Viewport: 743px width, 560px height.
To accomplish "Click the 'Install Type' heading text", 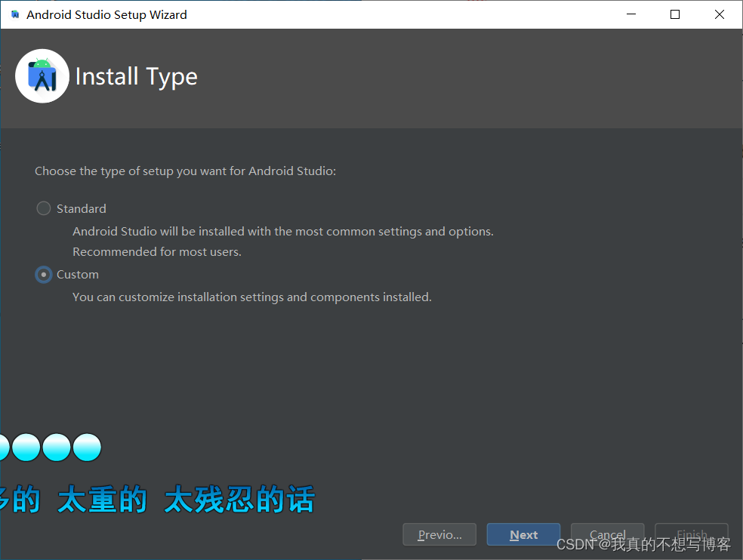I will pyautogui.click(x=137, y=77).
